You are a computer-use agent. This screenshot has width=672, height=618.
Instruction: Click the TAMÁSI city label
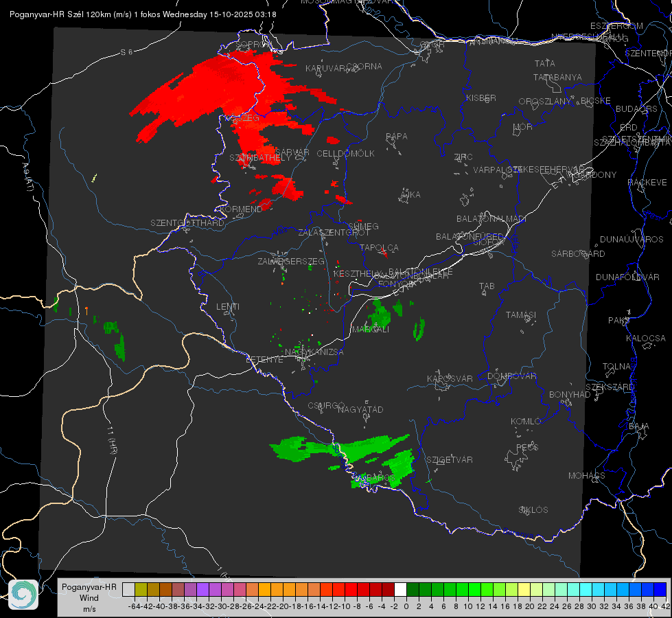pos(521,315)
